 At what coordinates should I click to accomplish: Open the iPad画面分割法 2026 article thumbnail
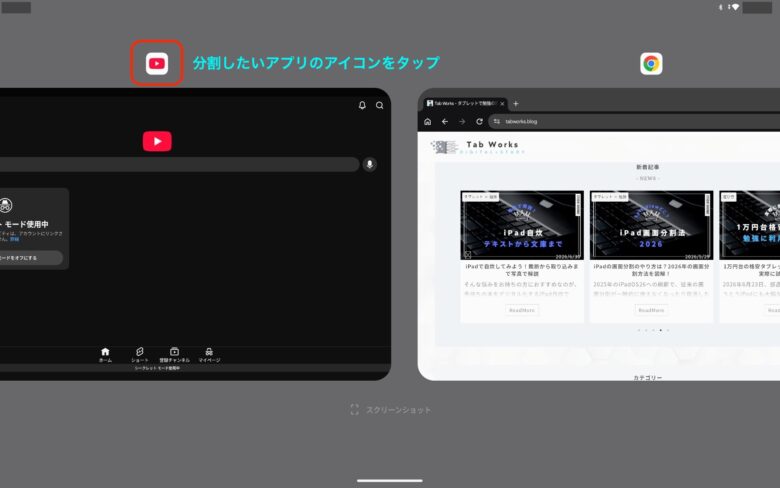tap(651, 225)
